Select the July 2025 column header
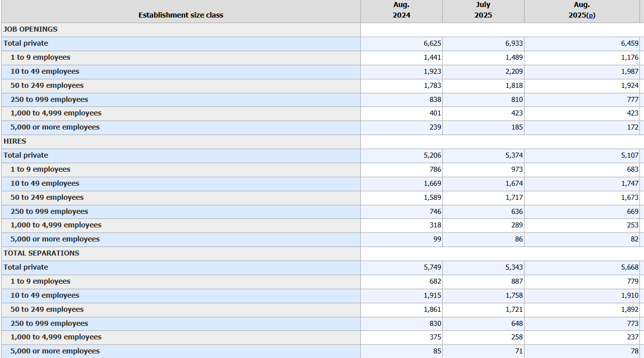The image size is (644, 358). pyautogui.click(x=483, y=11)
